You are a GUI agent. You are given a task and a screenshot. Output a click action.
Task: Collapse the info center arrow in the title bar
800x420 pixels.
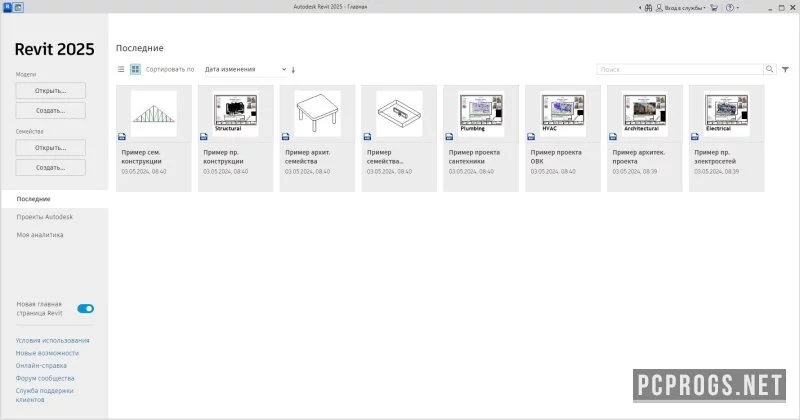640,8
